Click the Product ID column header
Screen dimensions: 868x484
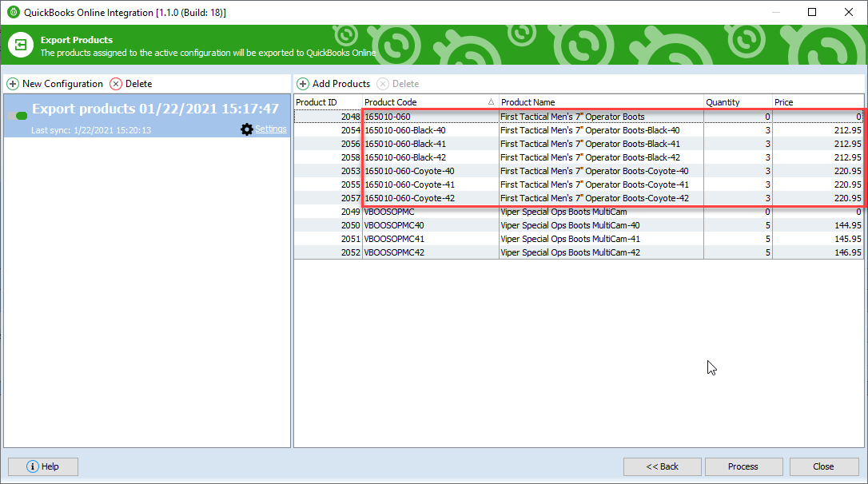tap(328, 101)
